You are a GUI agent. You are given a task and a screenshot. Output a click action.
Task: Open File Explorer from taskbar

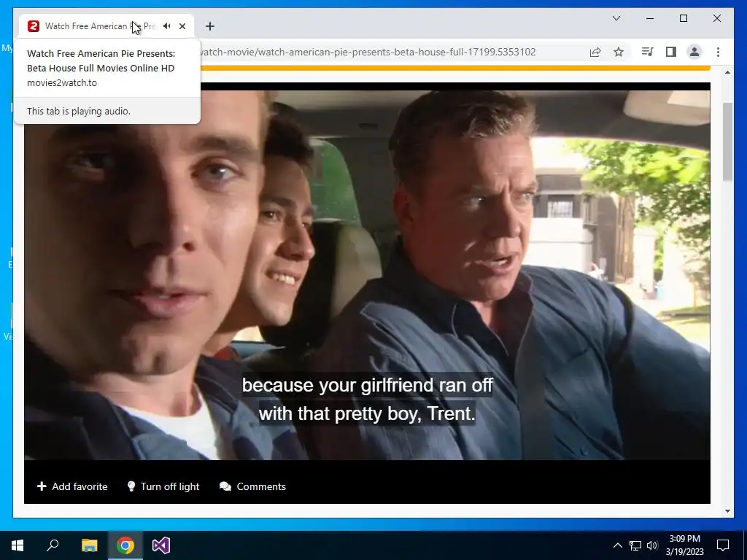(x=89, y=545)
